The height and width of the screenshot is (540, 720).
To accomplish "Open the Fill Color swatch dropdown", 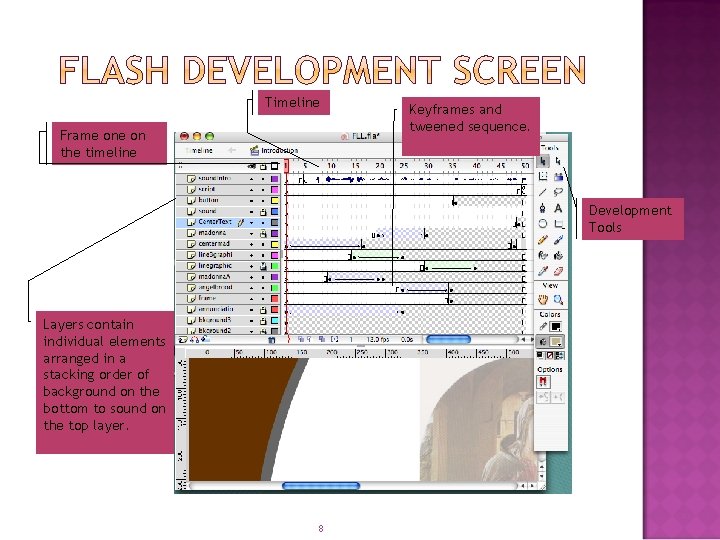I will pos(556,342).
